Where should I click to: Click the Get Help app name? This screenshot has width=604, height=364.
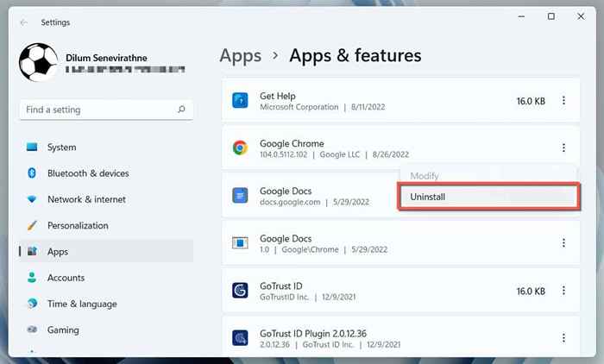click(x=277, y=96)
